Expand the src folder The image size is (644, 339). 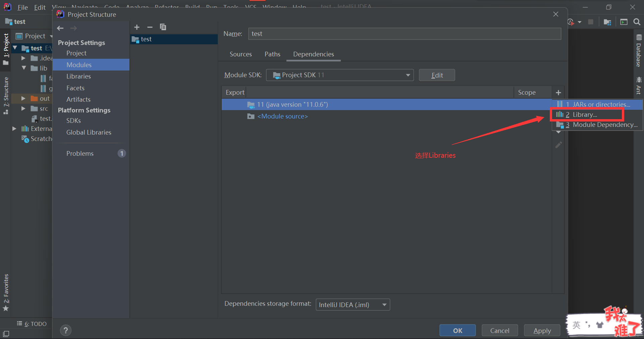click(23, 108)
